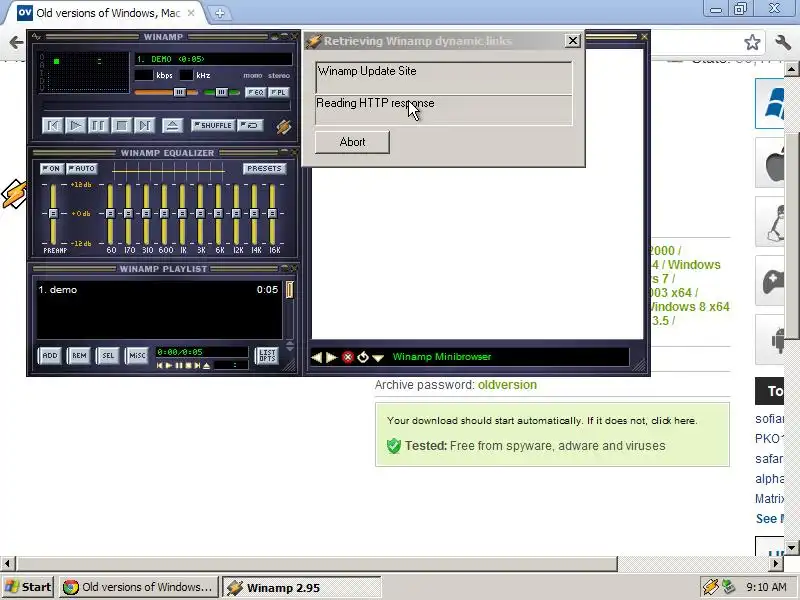Go forward in Winamp Minibrowser
Screen dimensions: 800x600
(x=332, y=357)
